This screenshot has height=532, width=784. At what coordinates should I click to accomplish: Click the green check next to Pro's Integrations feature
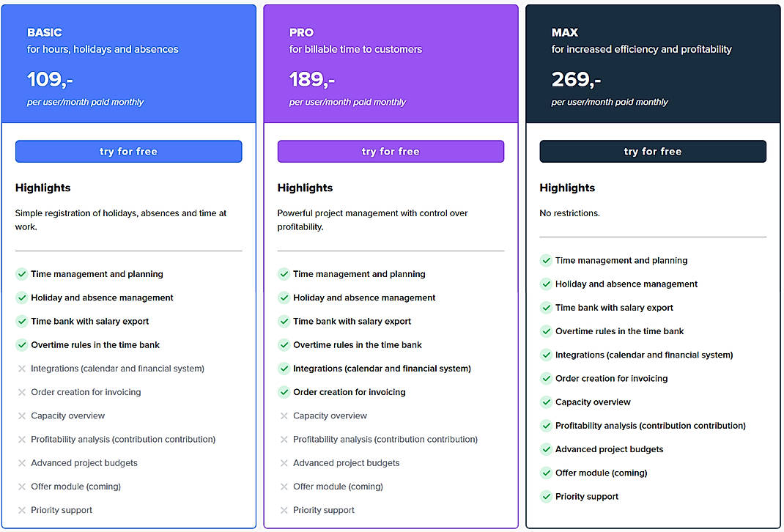(284, 369)
